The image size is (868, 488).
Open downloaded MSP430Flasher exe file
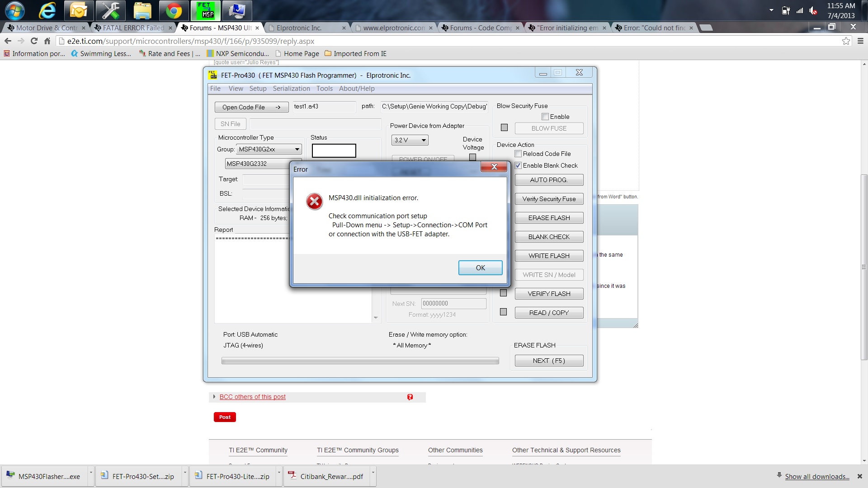pos(44,476)
